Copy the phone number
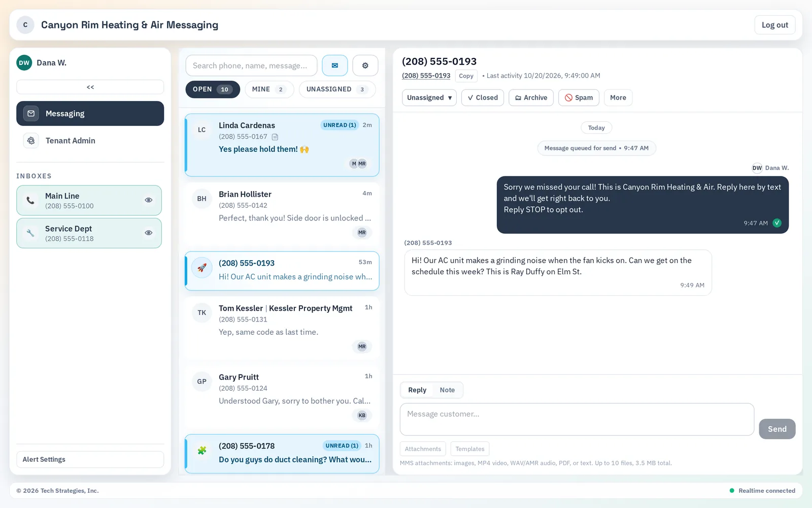812x508 pixels. (466, 76)
